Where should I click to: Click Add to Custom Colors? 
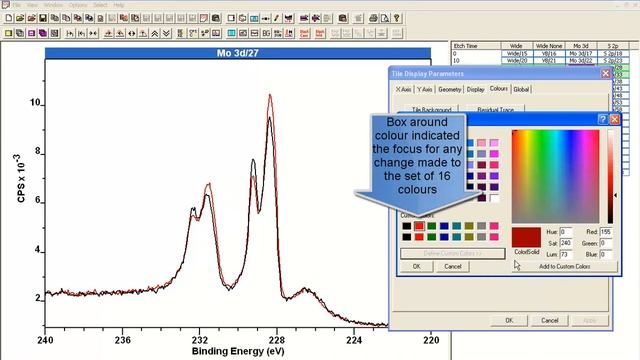[565, 266]
